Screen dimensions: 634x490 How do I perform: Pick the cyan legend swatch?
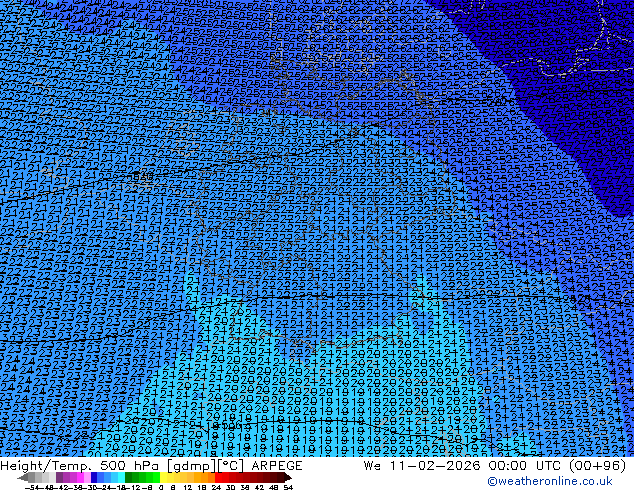(121, 477)
